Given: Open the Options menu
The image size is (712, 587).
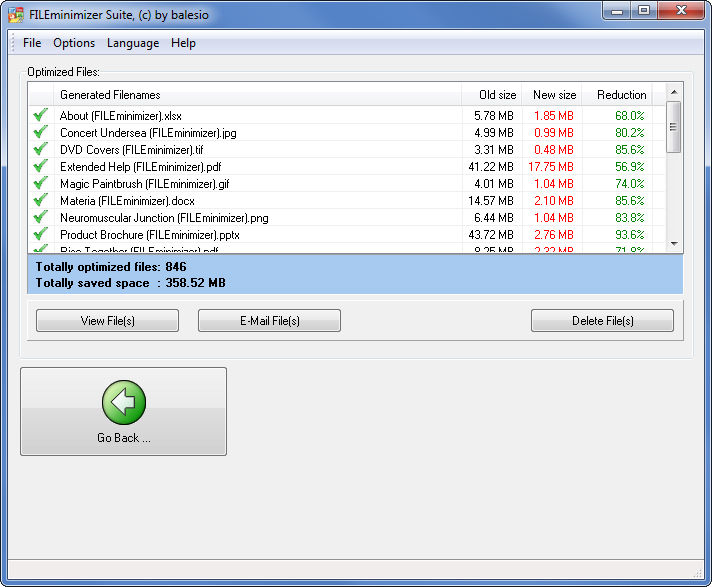Looking at the screenshot, I should click(74, 43).
